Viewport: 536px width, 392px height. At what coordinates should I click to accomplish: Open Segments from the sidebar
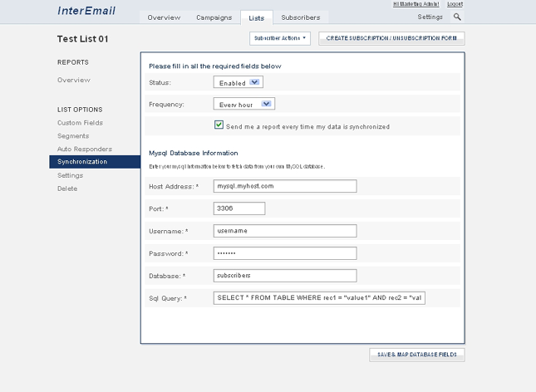click(72, 135)
